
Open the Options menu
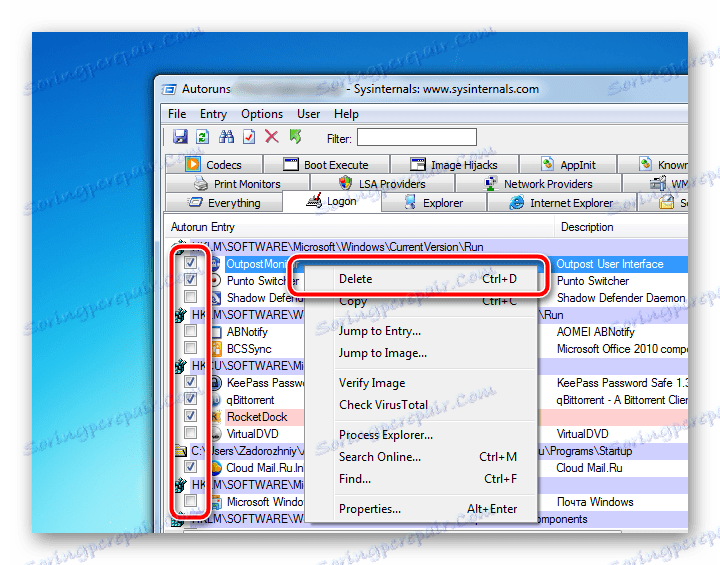(262, 113)
